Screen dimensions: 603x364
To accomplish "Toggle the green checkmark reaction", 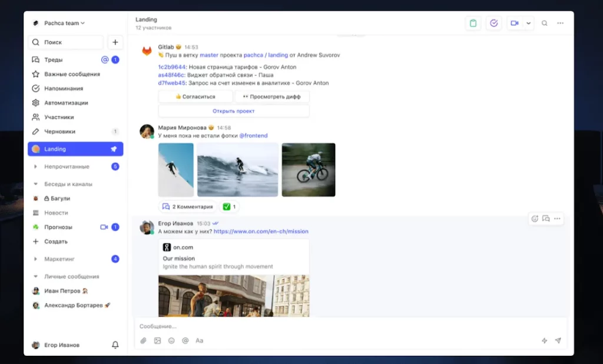I will coord(228,207).
